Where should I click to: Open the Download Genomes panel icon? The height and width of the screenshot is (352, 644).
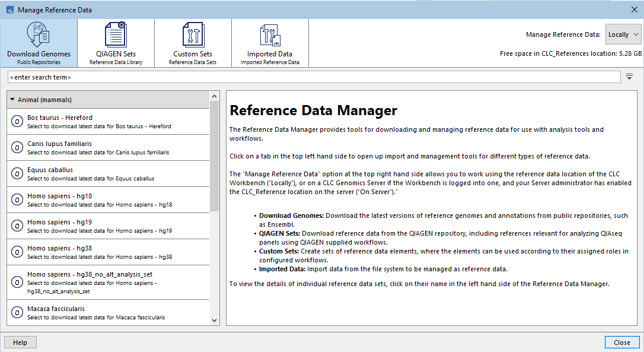(38, 34)
